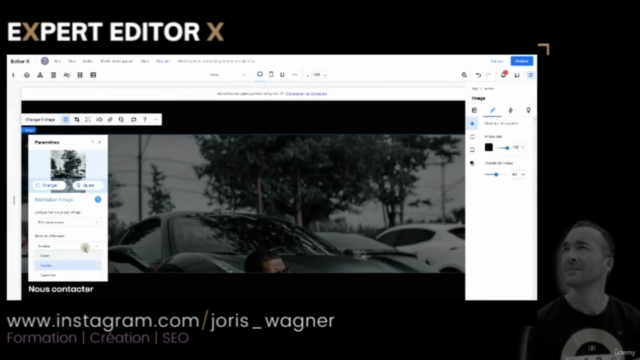Screen dimensions: 640x360
Task: Click the image opacity slider
Action: pos(496,175)
